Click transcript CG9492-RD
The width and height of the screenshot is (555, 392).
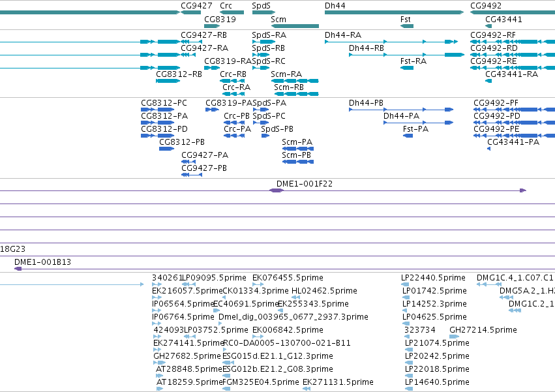[513, 55]
